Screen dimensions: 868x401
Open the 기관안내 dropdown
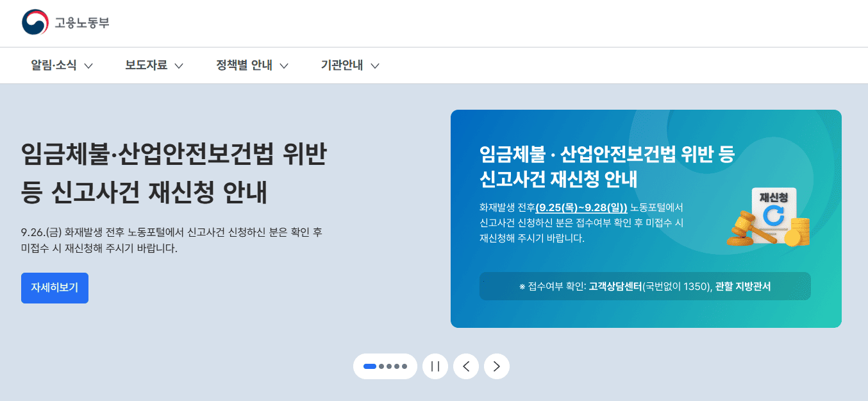point(376,65)
